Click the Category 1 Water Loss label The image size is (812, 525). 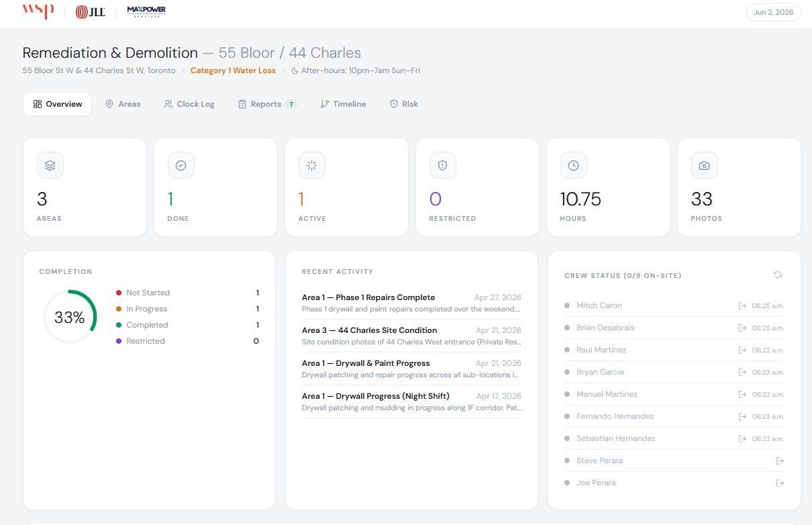(233, 70)
